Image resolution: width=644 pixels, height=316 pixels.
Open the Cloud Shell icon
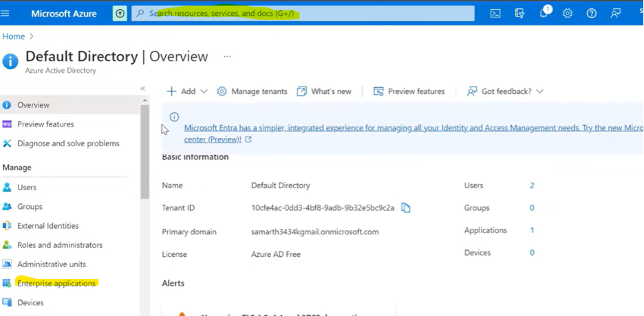point(495,13)
